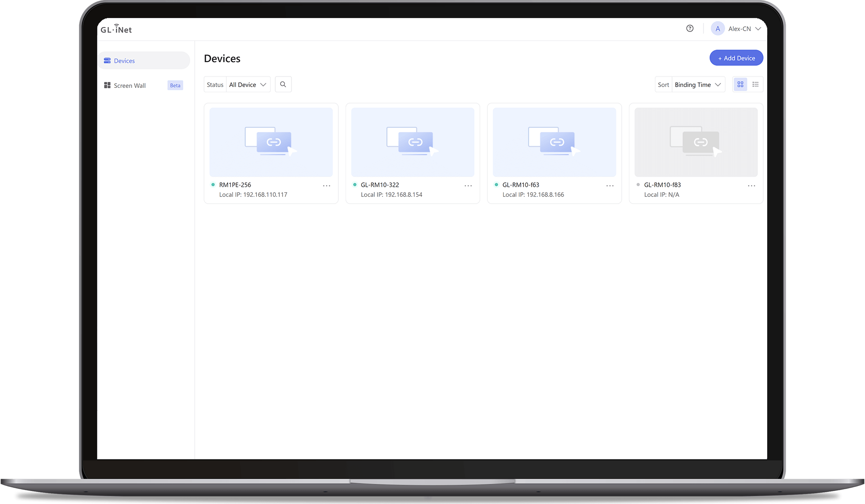Switch to grid view layout
865x504 pixels.
[740, 84]
